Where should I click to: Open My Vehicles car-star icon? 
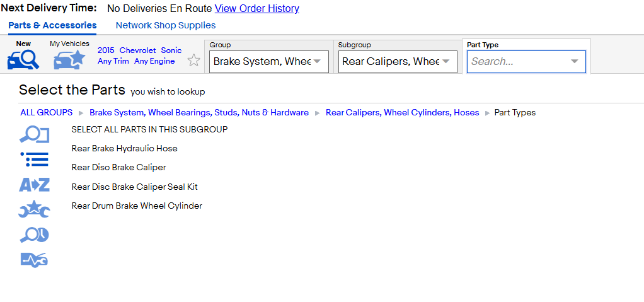[x=69, y=60]
